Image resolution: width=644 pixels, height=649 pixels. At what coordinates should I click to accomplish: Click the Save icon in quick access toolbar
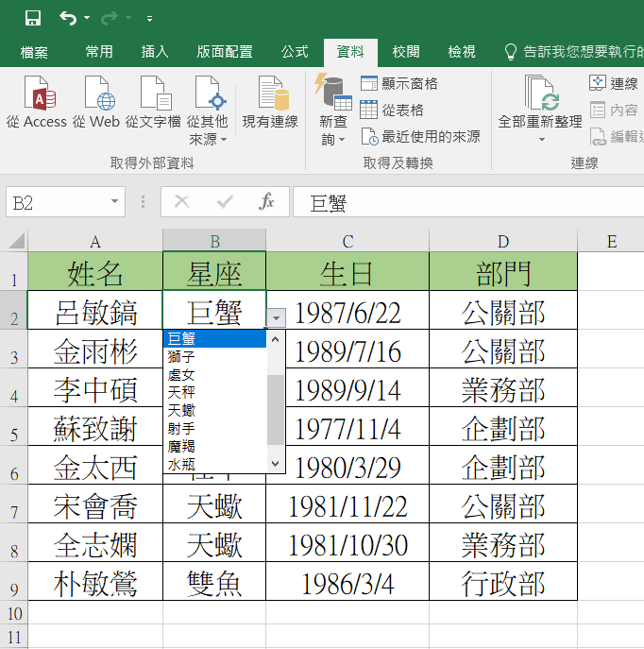click(x=33, y=18)
